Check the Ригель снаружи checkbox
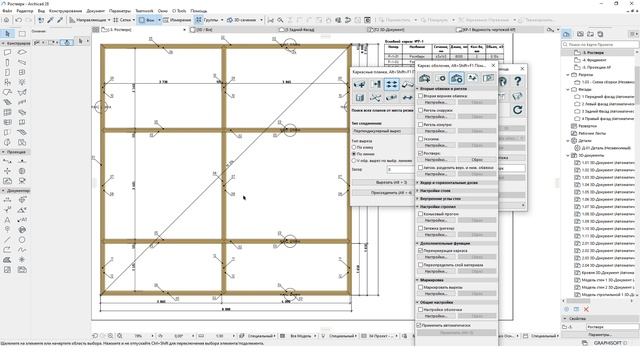640x360 pixels. tap(420, 110)
